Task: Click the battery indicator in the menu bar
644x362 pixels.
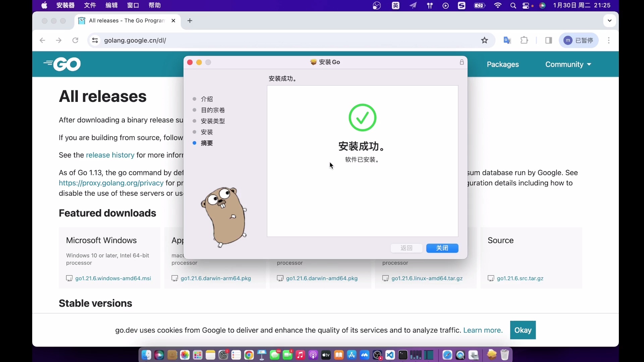Action: 479,5
